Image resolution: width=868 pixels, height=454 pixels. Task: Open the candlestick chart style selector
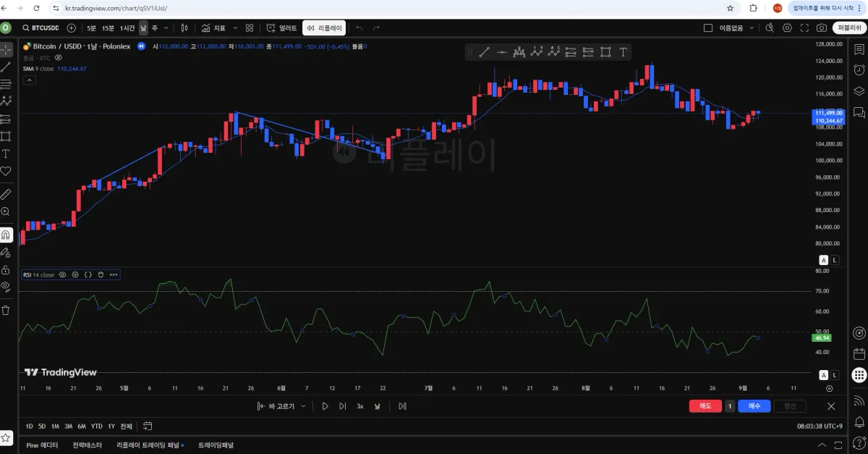tap(184, 28)
